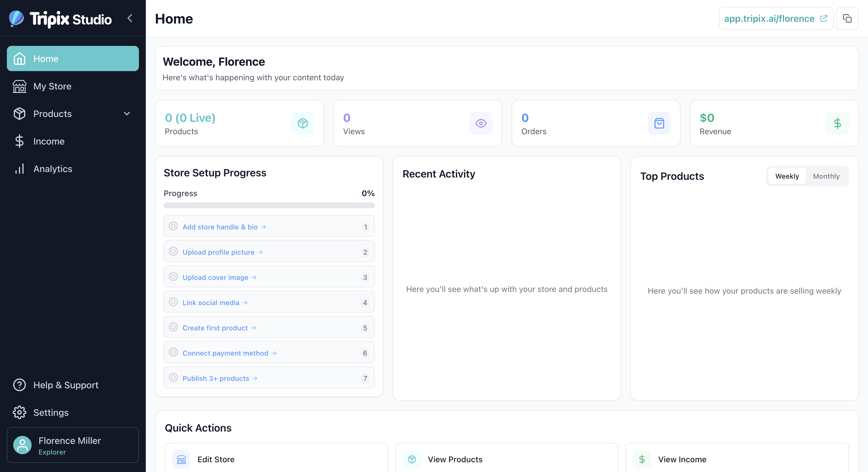Click the Revenue dollar icon
The width and height of the screenshot is (868, 472).
point(837,124)
